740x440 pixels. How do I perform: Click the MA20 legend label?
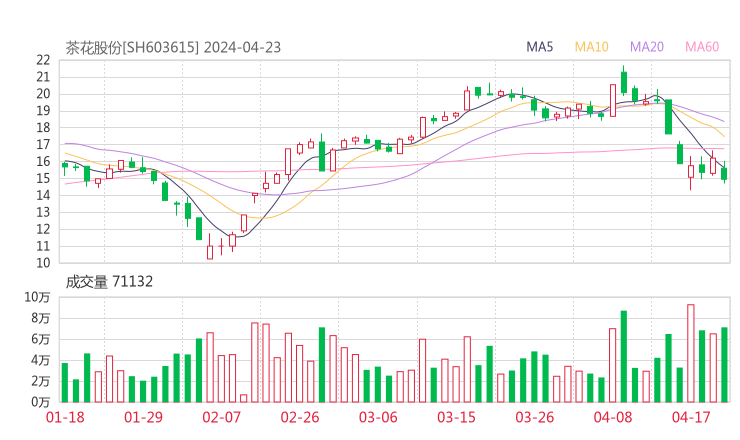(647, 47)
